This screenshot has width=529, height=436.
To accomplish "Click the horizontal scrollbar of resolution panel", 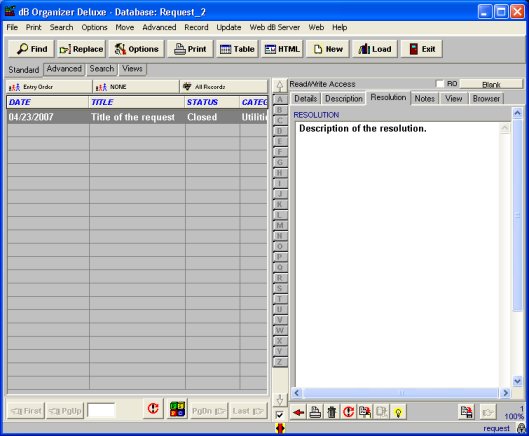I will [400, 393].
